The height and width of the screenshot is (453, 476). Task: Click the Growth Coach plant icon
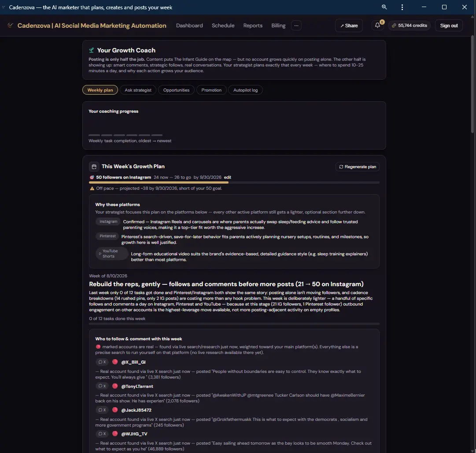point(92,50)
